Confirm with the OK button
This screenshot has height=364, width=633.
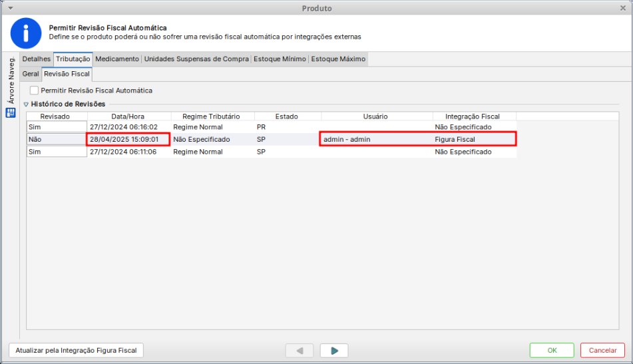click(x=551, y=350)
